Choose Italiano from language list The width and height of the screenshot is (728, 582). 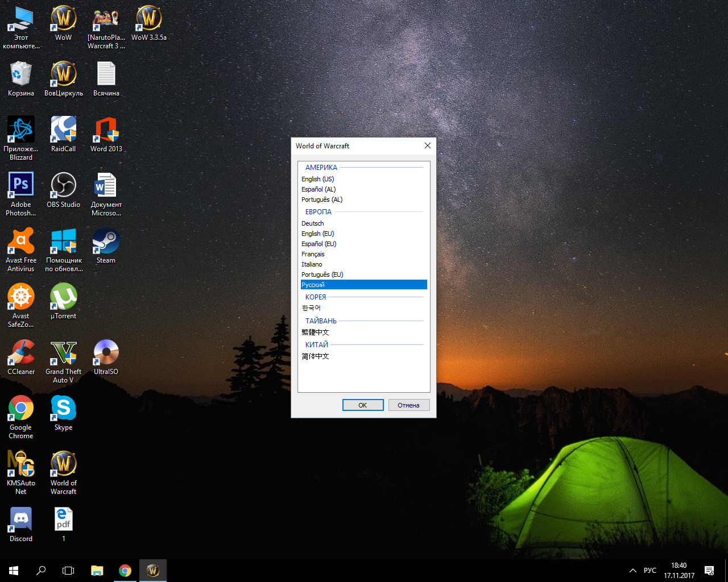[x=312, y=264]
